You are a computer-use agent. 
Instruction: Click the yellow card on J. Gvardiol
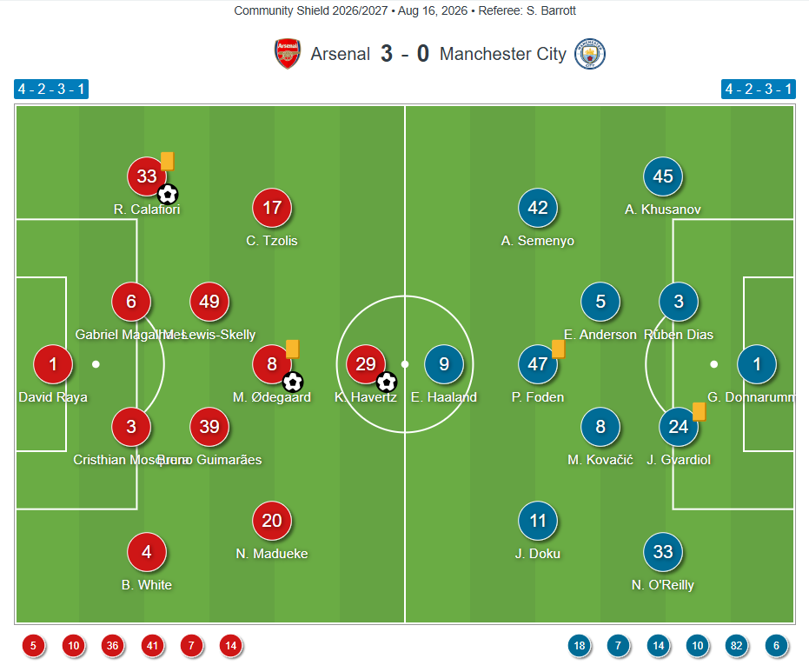(x=700, y=412)
